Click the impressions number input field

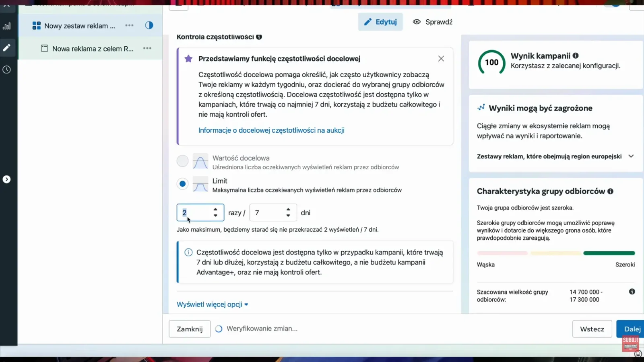pos(200,213)
